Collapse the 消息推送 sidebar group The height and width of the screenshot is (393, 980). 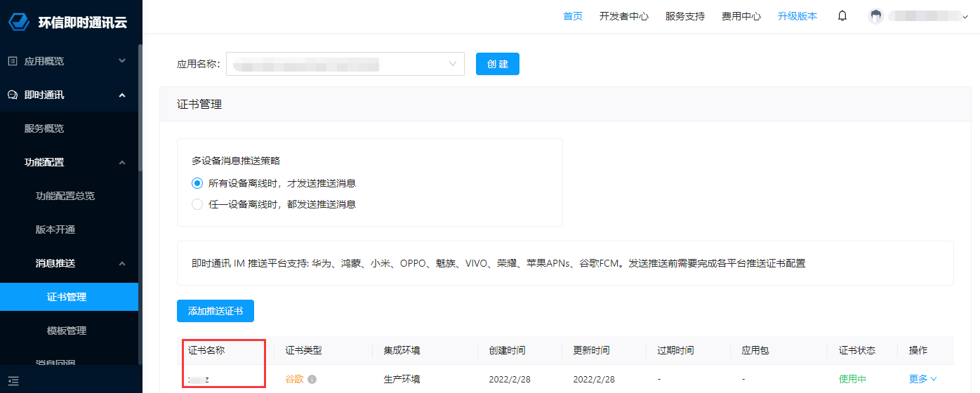122,263
